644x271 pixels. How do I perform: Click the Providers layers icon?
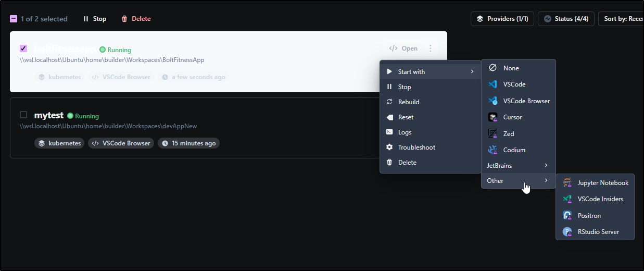click(x=480, y=19)
